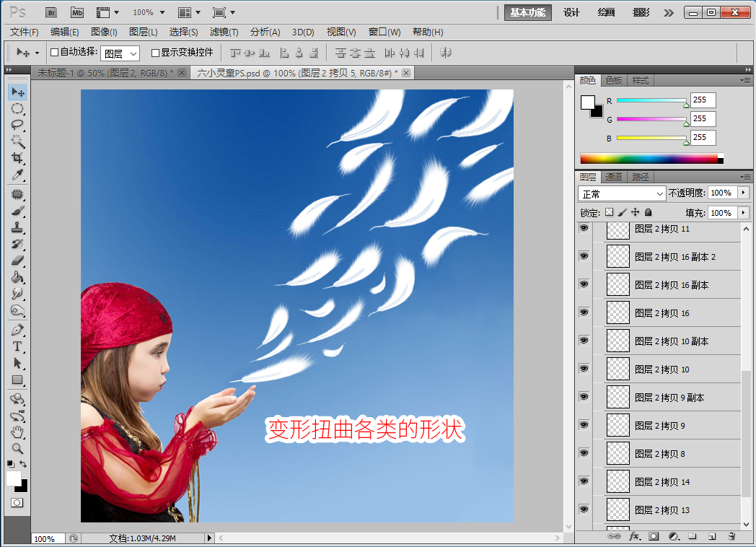
Task: Switch to the 摄影 workspace
Action: pos(641,12)
